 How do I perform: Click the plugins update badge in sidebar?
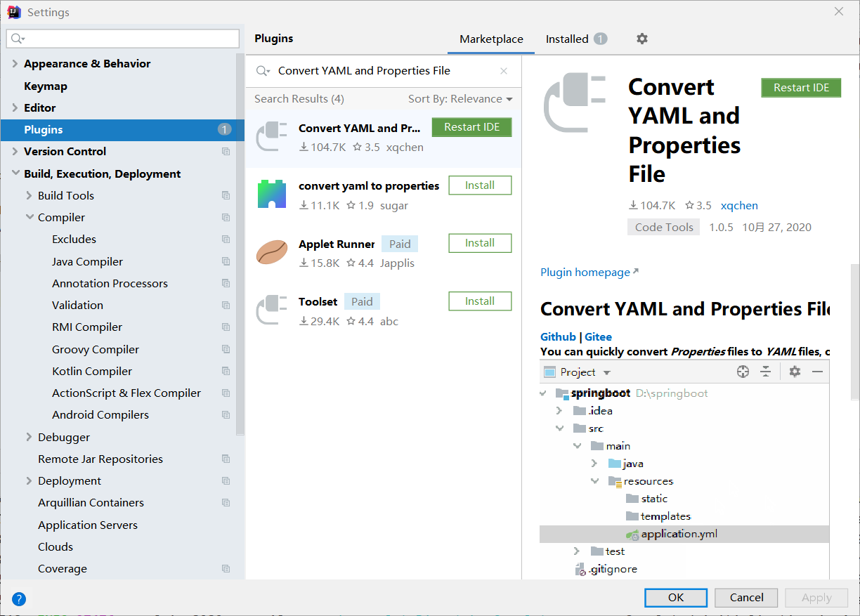224,129
